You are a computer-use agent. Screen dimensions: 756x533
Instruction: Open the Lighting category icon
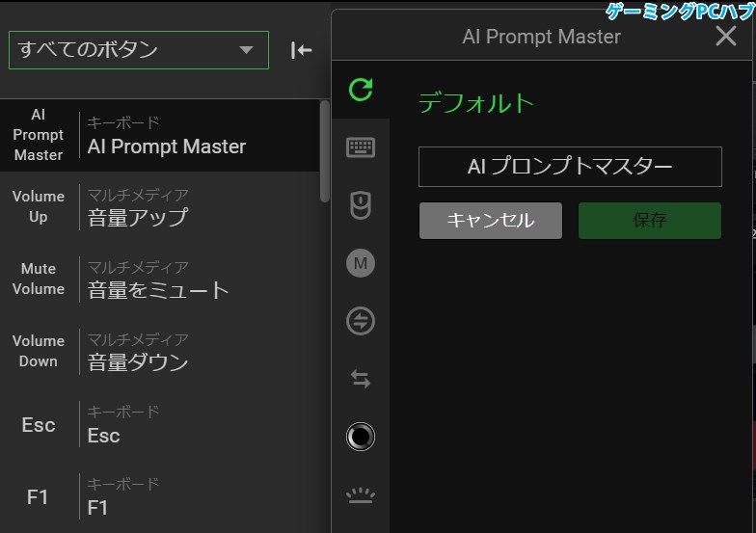tap(361, 495)
